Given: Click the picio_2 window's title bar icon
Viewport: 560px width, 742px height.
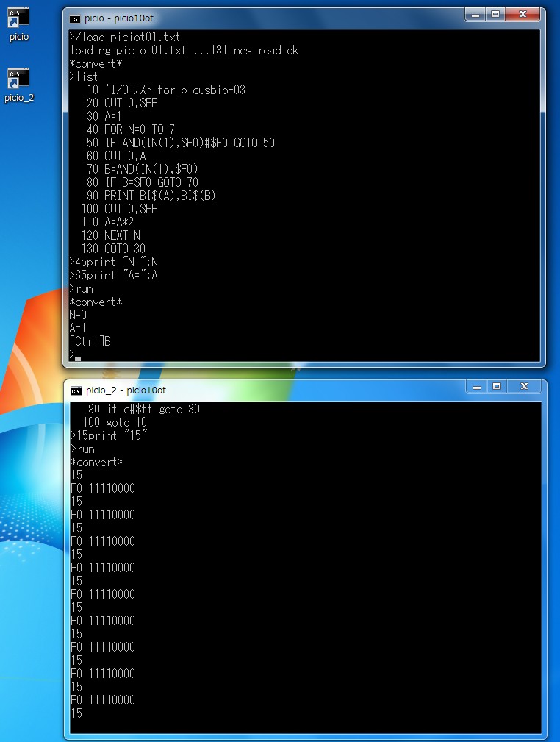Looking at the screenshot, I should [76, 390].
